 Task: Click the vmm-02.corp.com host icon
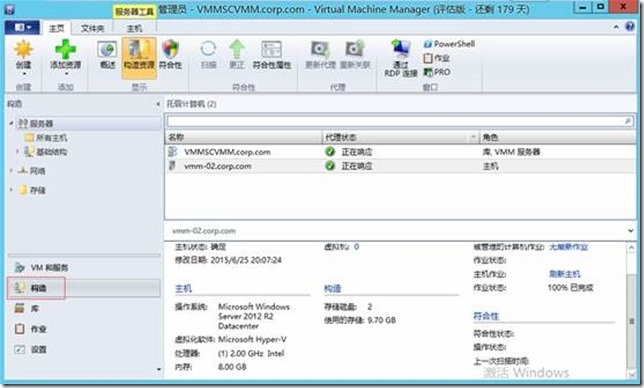[x=173, y=166]
